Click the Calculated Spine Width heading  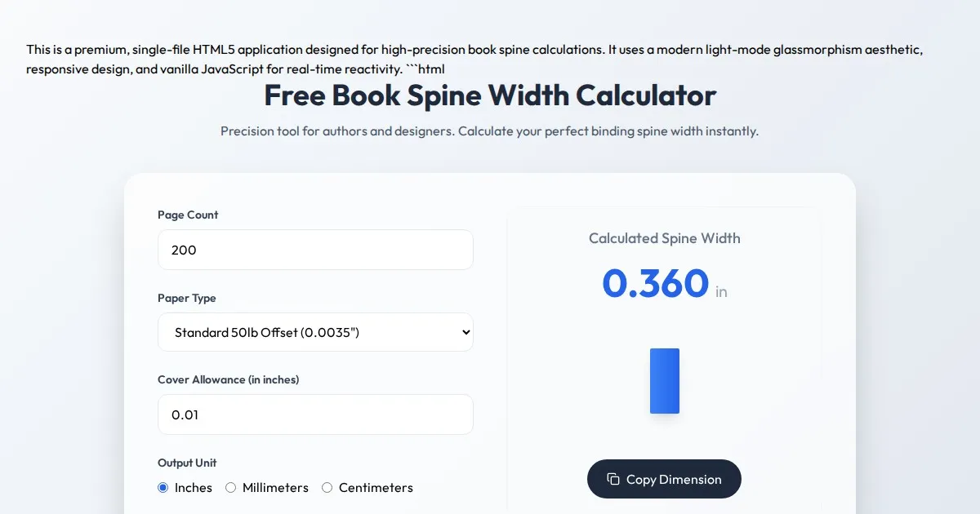point(665,238)
